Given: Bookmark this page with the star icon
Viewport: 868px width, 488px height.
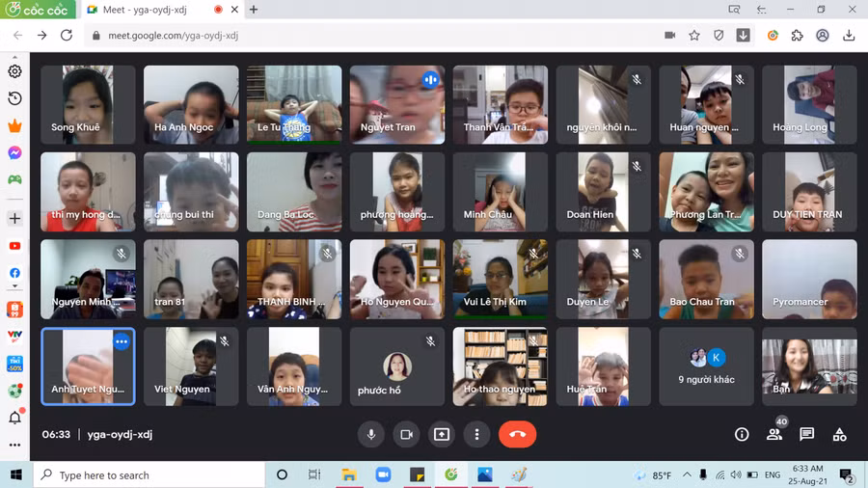Looking at the screenshot, I should 694,36.
